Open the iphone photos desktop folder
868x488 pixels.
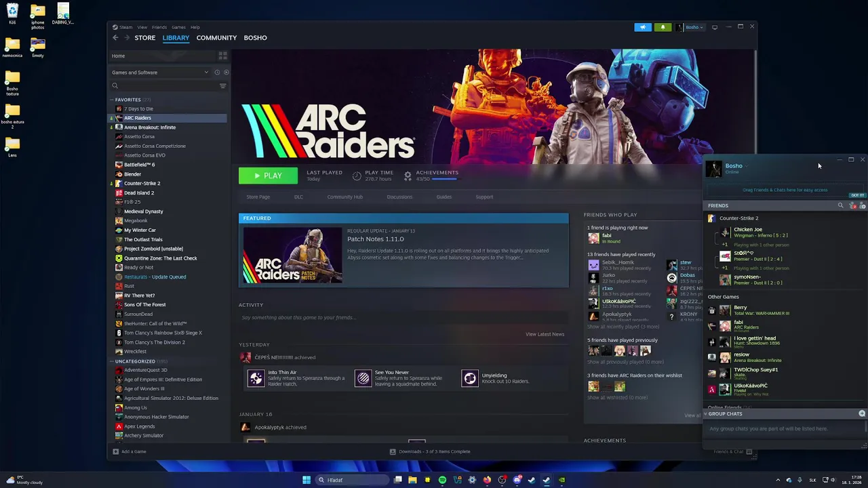point(38,17)
